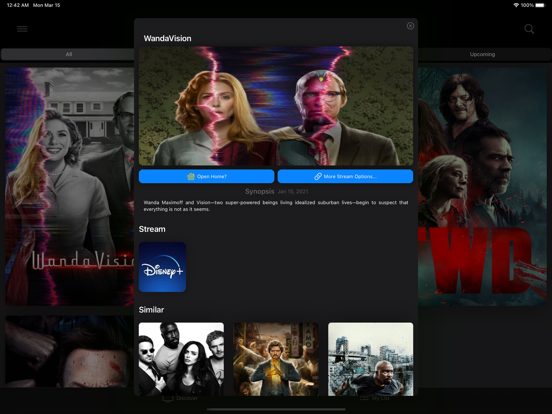This screenshot has height=414, width=552.
Task: Click More Stream Options button
Action: pos(345,176)
